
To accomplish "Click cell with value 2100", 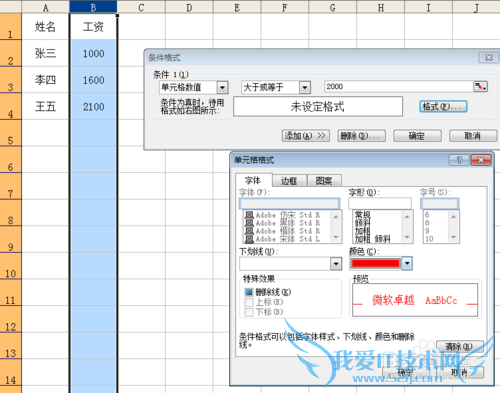I will 93,107.
